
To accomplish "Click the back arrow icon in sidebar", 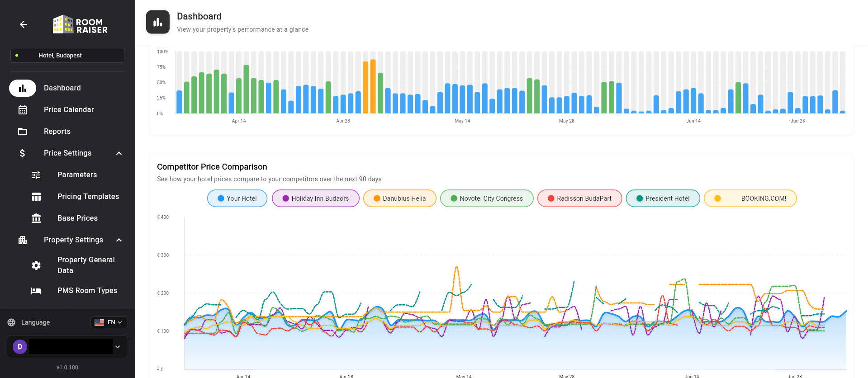I will [24, 24].
